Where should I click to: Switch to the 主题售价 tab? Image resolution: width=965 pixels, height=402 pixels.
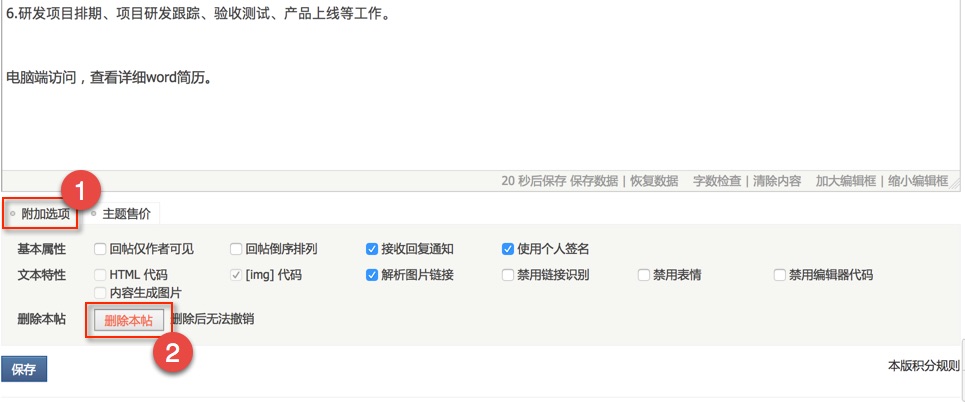coord(125,213)
